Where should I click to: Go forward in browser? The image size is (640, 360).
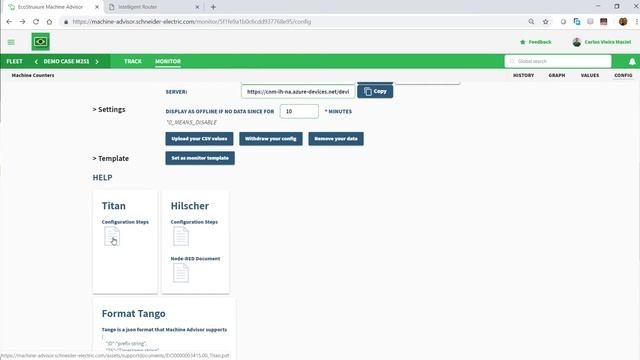point(22,22)
